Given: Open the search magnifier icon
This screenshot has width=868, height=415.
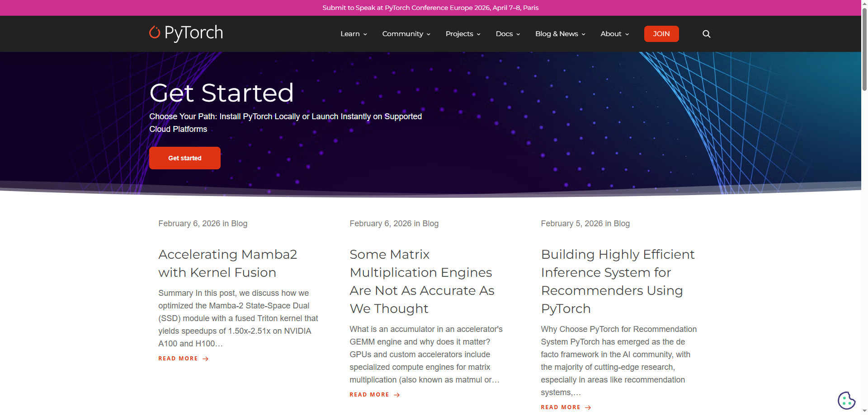Looking at the screenshot, I should [x=706, y=33].
